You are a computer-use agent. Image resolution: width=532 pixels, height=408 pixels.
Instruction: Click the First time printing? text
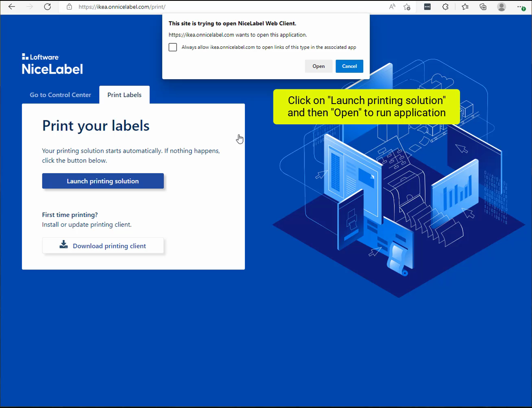click(x=70, y=215)
